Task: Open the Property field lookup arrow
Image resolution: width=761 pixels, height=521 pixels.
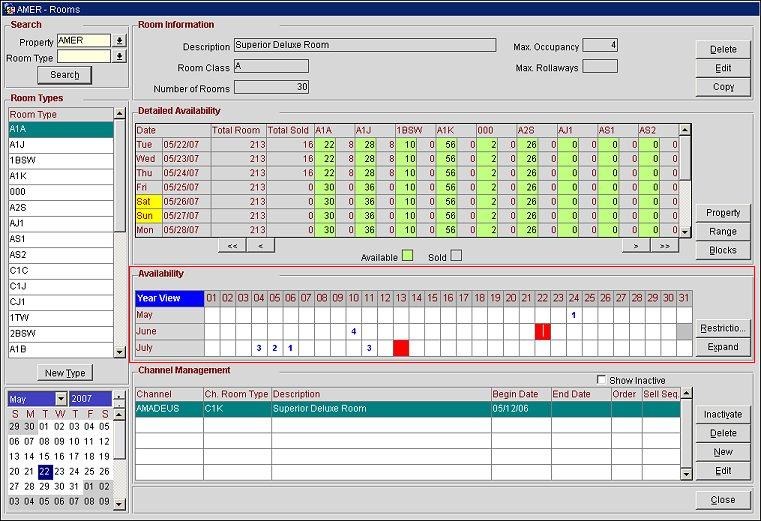Action: [119, 41]
